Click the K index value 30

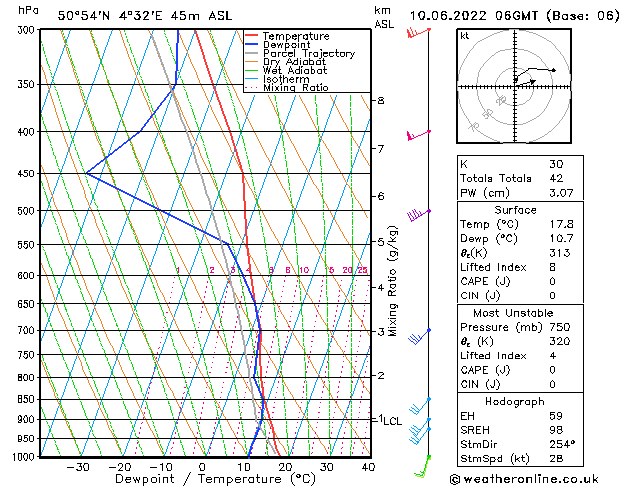pos(556,164)
